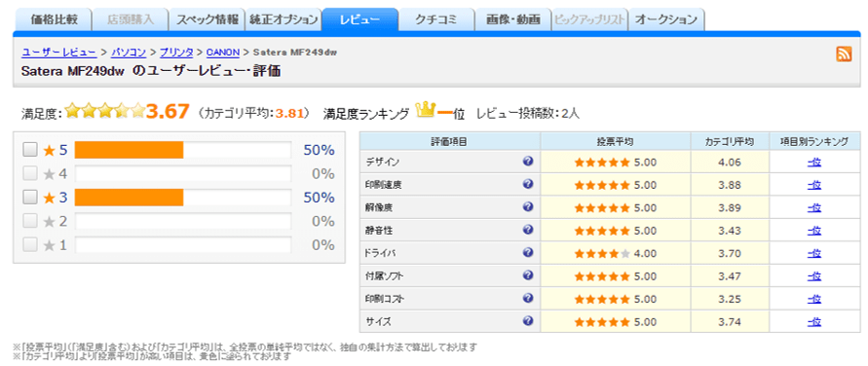Screen dimensions: 868x366
Task: Click help icon beside ドライバ
Action: (528, 253)
